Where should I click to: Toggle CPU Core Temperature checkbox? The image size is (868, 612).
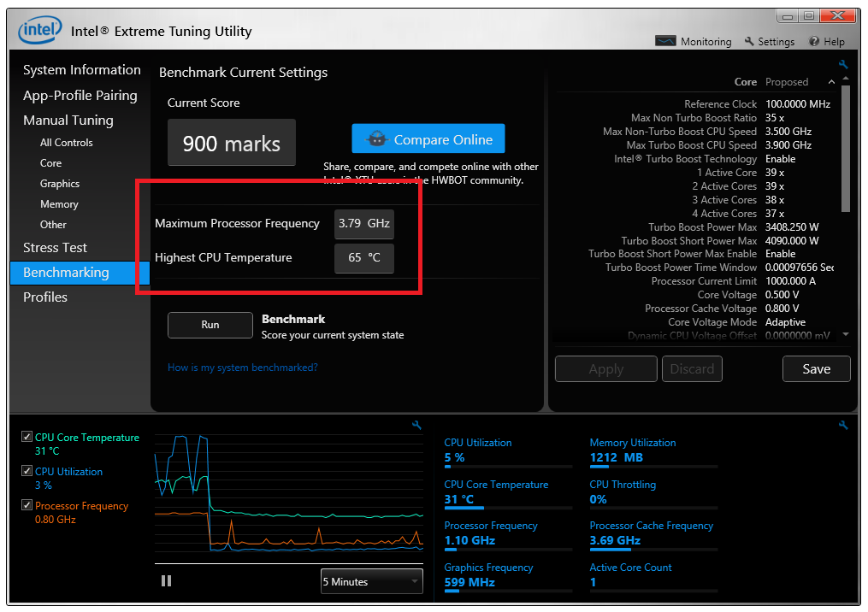click(27, 437)
